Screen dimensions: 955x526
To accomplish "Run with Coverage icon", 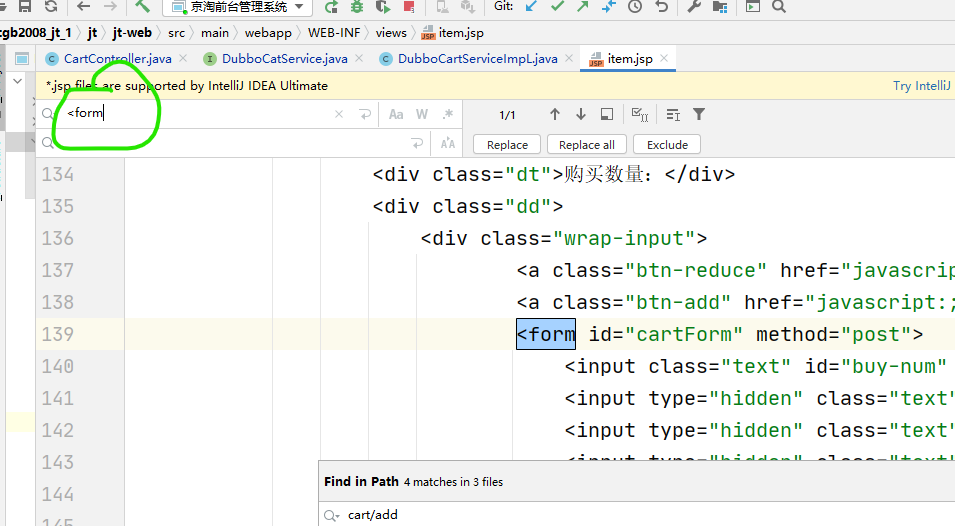I will click(383, 7).
